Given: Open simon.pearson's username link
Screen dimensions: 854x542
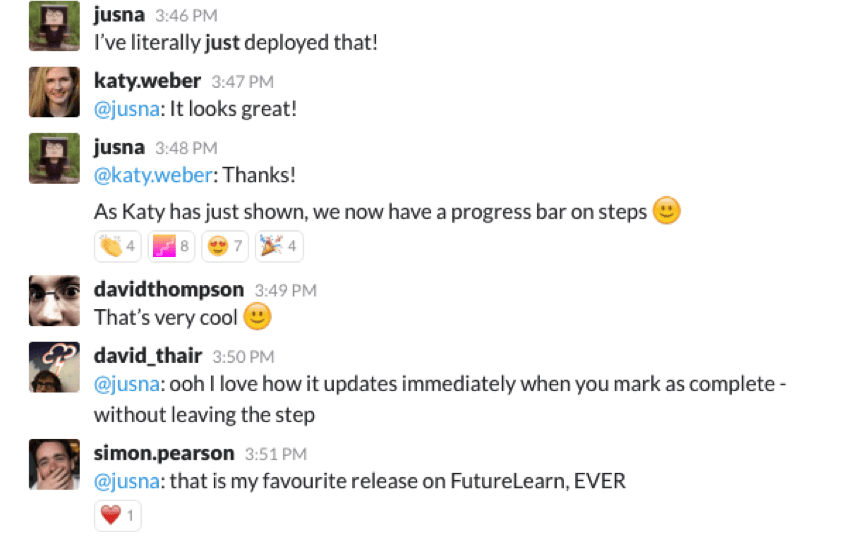Looking at the screenshot, I should 164,453.
